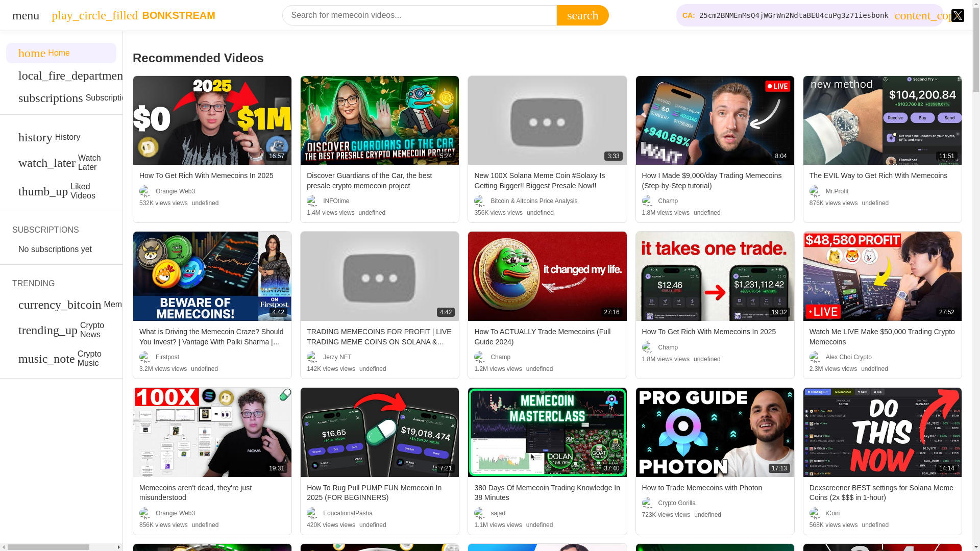Click '3.2M views views' text under Firstpost

point(163,369)
